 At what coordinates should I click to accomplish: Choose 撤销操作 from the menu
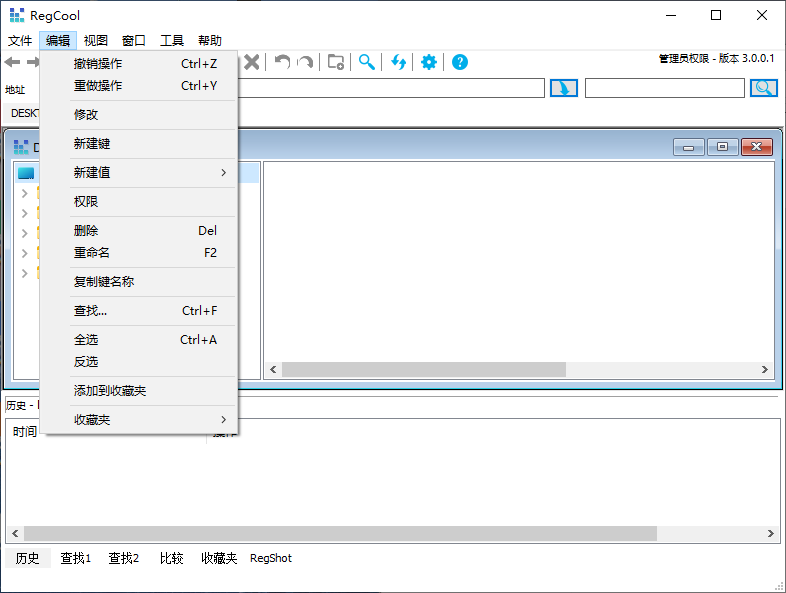138,64
